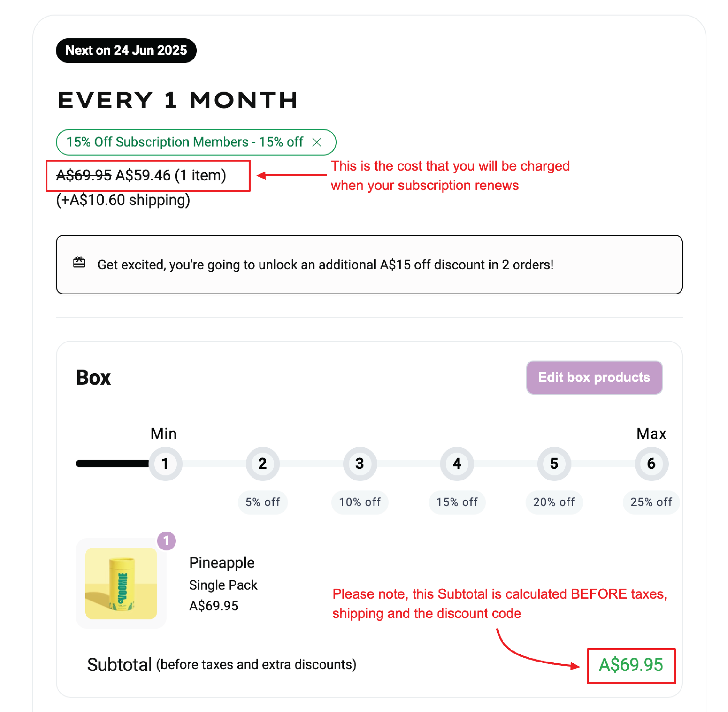
Task: Click the Edit box products button
Action: click(x=594, y=377)
